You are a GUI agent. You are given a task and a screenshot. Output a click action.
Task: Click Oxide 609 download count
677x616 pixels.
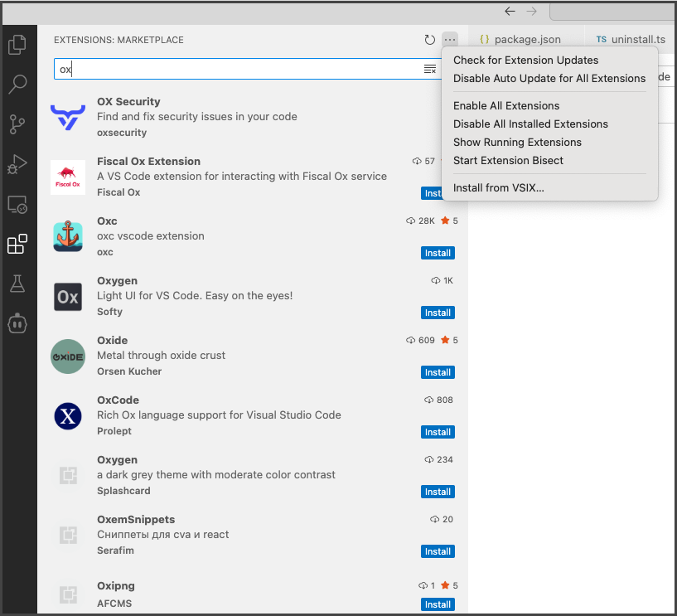click(x=420, y=341)
